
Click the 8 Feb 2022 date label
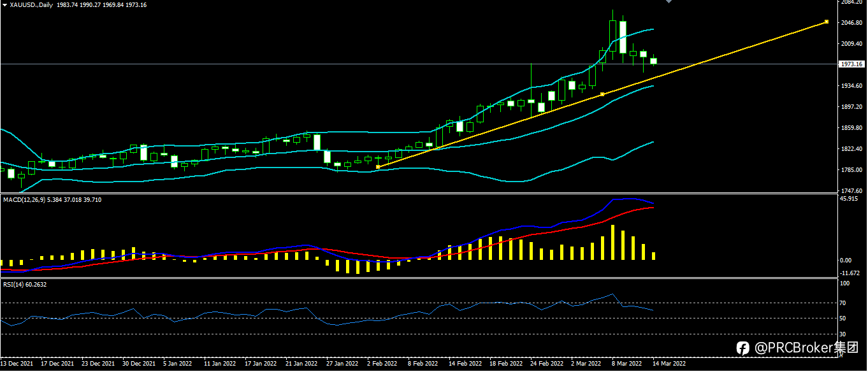click(x=423, y=364)
